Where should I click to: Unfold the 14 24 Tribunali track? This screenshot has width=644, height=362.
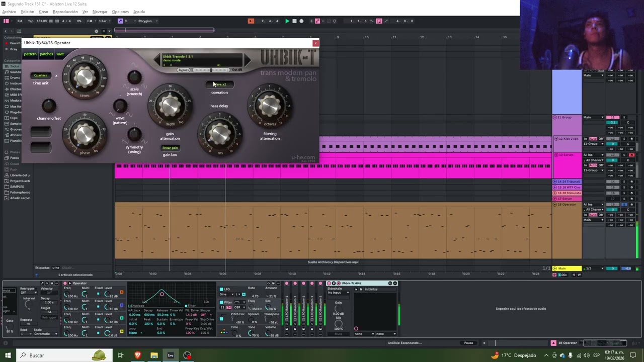(555, 182)
